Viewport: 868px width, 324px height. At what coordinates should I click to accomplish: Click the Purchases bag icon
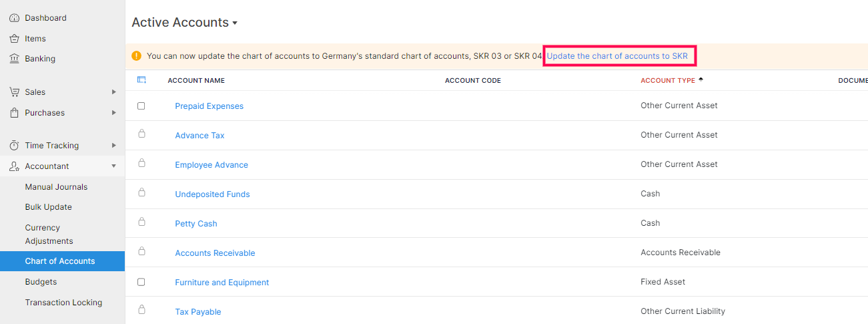click(x=14, y=113)
